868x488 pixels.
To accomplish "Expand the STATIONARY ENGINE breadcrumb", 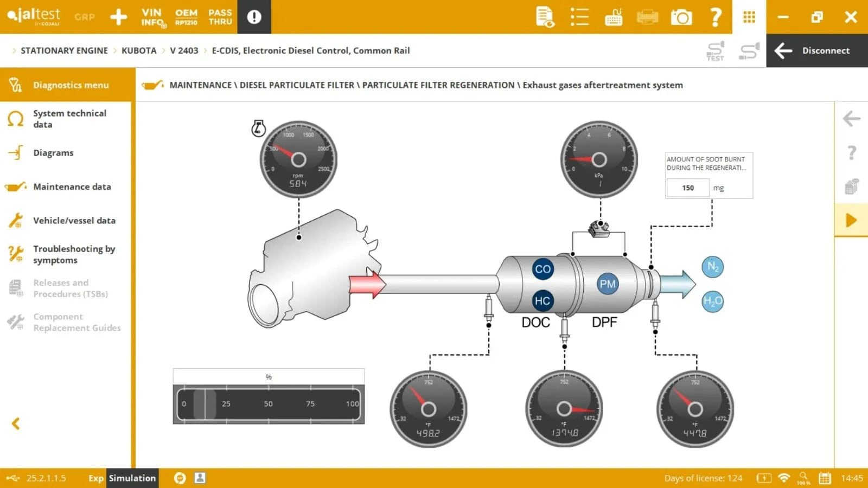I will (64, 50).
